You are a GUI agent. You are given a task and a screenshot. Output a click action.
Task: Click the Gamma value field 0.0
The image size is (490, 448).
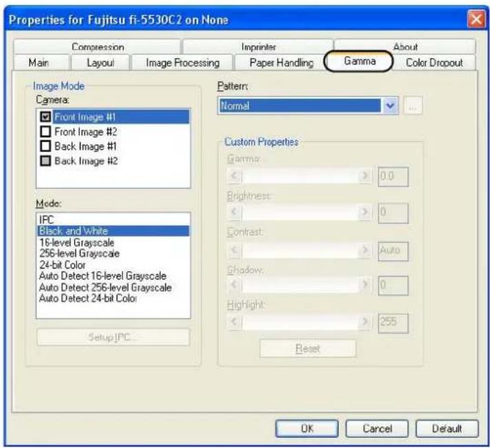tap(393, 176)
